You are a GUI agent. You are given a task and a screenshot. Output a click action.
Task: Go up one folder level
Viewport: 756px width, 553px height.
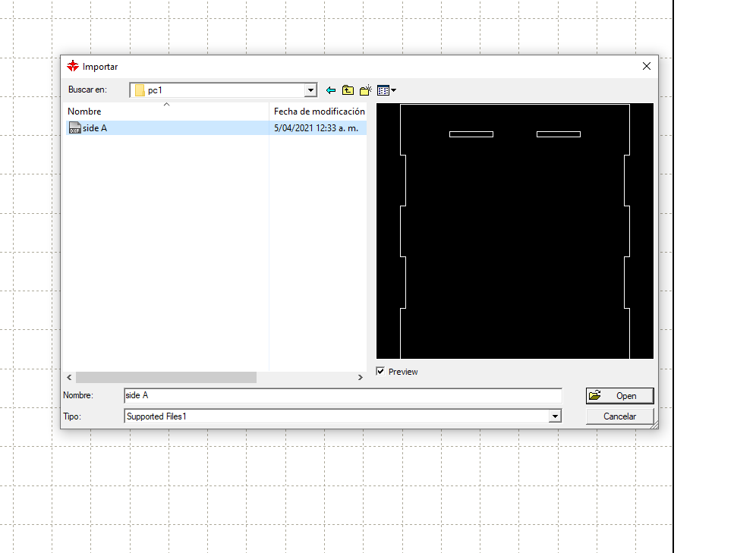348,90
